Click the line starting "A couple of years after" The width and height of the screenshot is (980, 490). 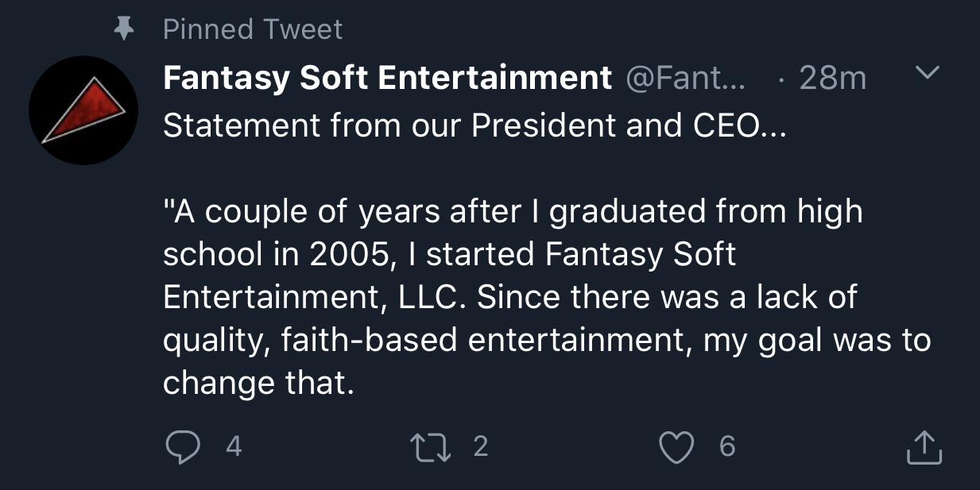(513, 212)
